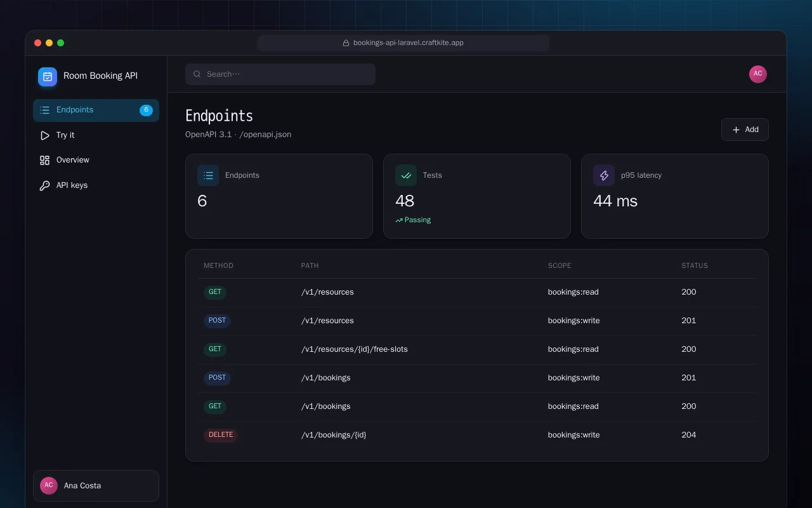This screenshot has width=812, height=508.
Task: Click the OpenAPI 3.1 · /openapi.json subtitle
Action: (x=239, y=135)
